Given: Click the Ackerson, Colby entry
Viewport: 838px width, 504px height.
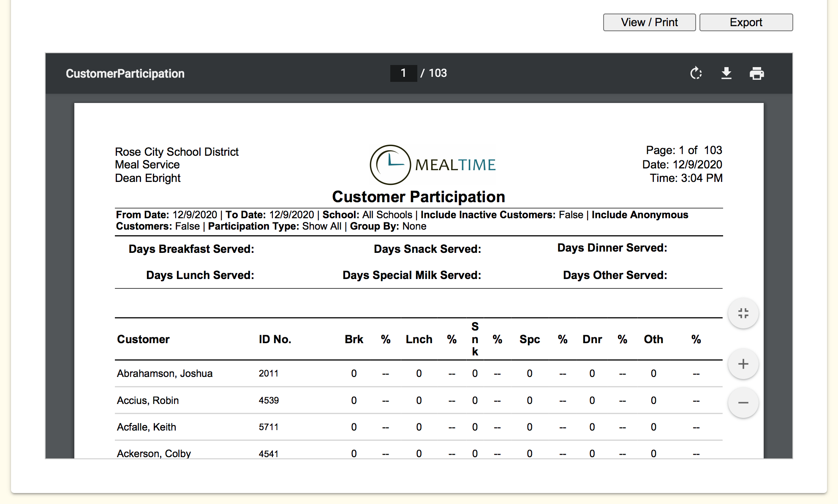Looking at the screenshot, I should coord(154,453).
